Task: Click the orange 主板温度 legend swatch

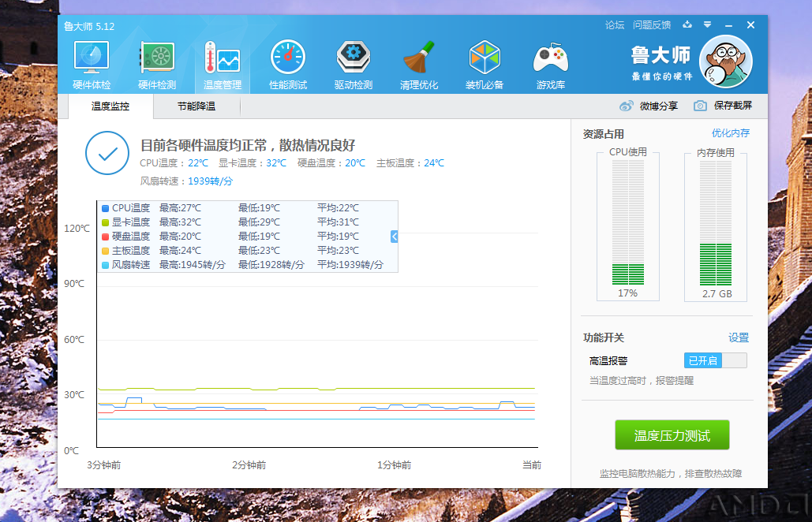Action: click(105, 251)
